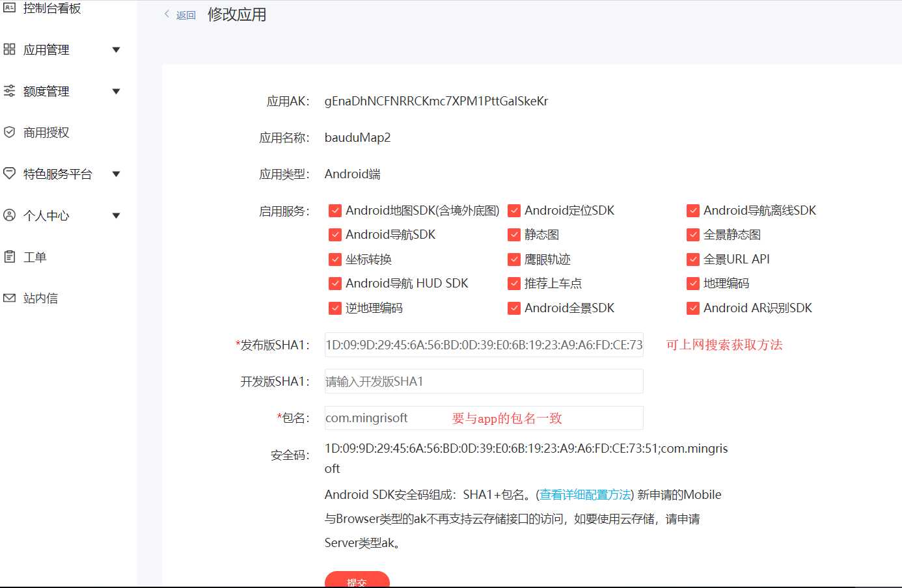
Task: Click the 应用AK value gEnaDhNCFNRRCKmc7XPM1PttGalSkeKr
Action: tap(436, 101)
